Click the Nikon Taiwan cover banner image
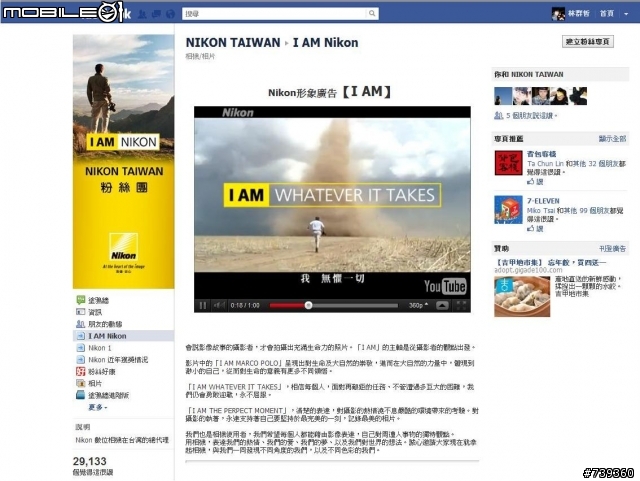 coord(124,161)
